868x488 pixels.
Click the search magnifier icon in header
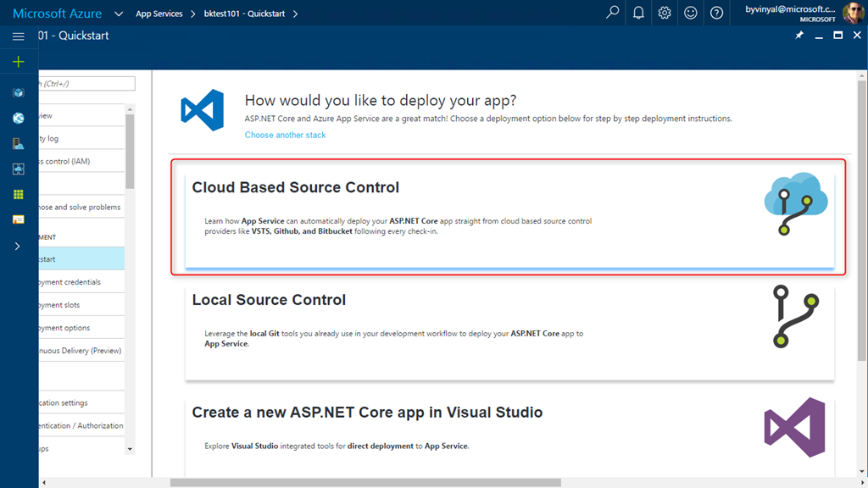612,13
